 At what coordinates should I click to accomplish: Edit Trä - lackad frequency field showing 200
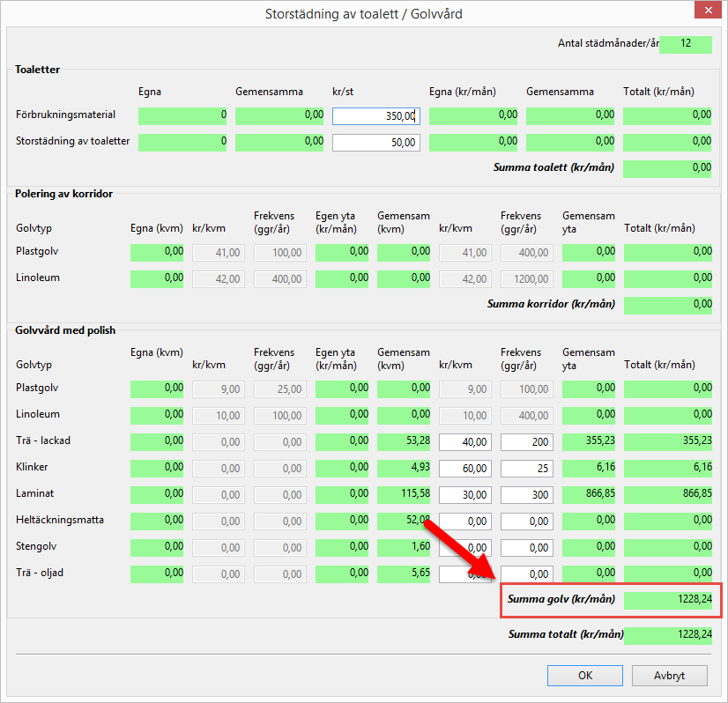tap(527, 441)
